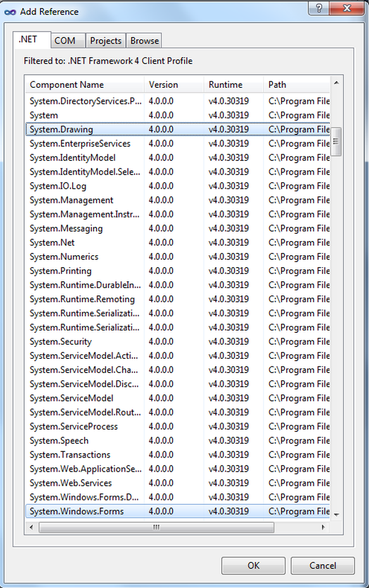Select System.Drawing in the list

click(x=178, y=129)
